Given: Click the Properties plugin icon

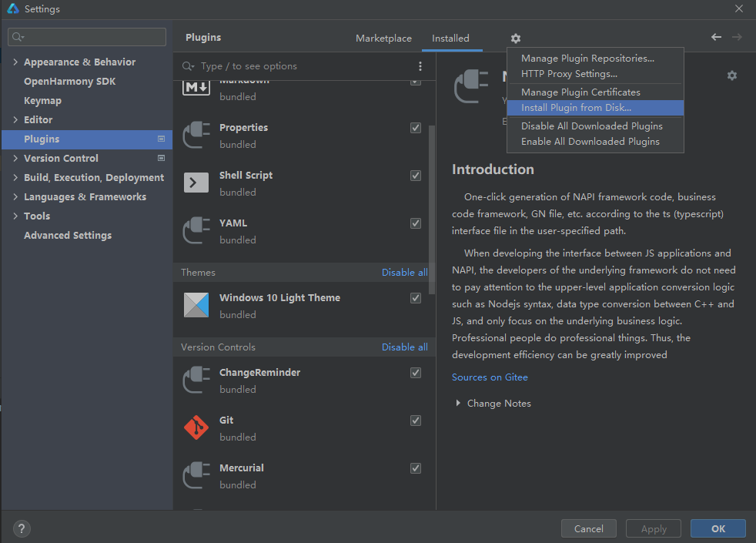Looking at the screenshot, I should click(x=196, y=135).
